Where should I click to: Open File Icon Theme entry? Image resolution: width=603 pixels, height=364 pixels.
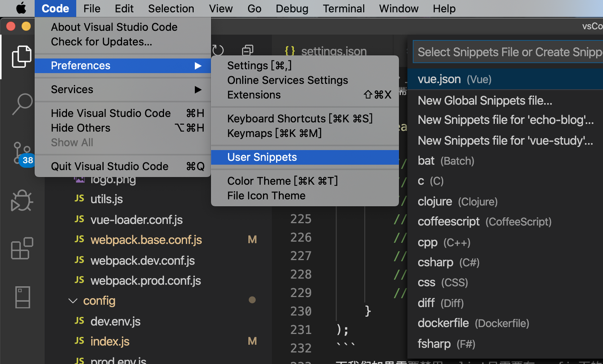pos(305,195)
